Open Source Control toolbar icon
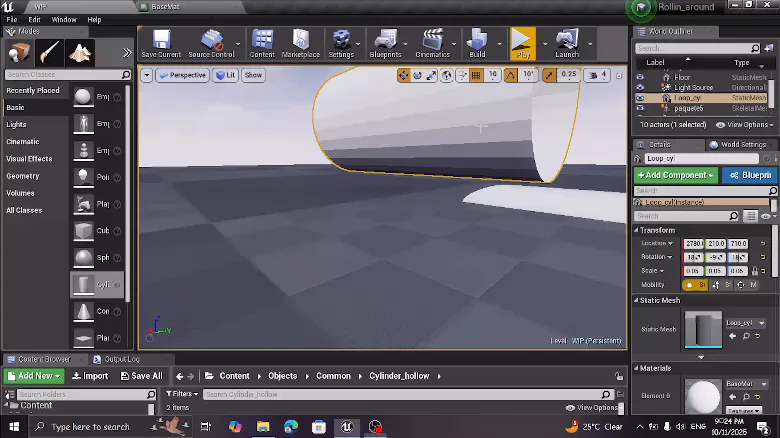 [x=211, y=44]
